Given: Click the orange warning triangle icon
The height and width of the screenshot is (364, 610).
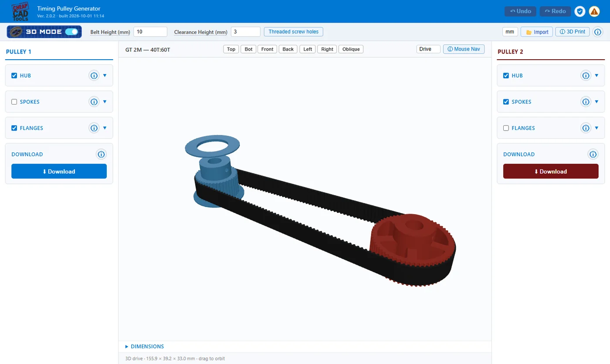Looking at the screenshot, I should click(x=594, y=11).
